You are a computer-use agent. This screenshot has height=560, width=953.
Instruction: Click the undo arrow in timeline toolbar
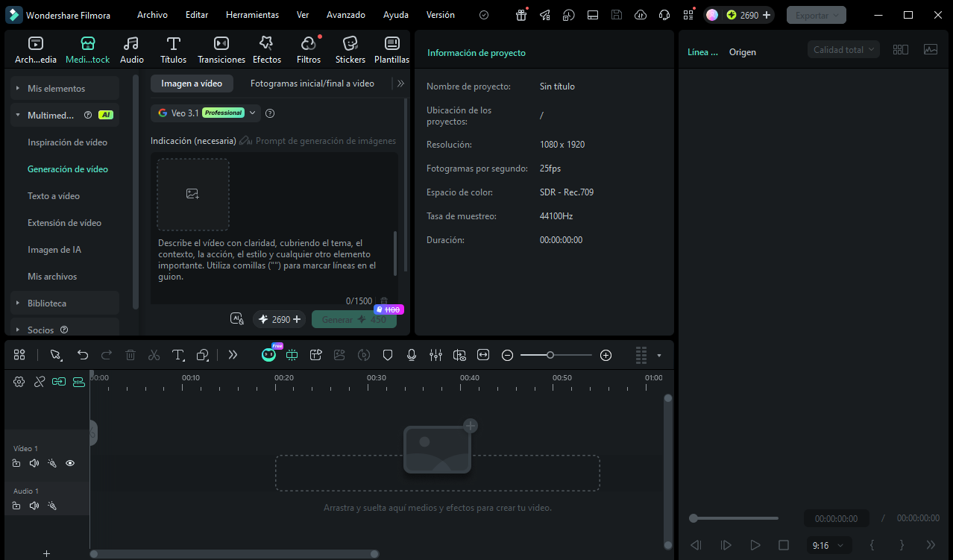click(x=83, y=355)
